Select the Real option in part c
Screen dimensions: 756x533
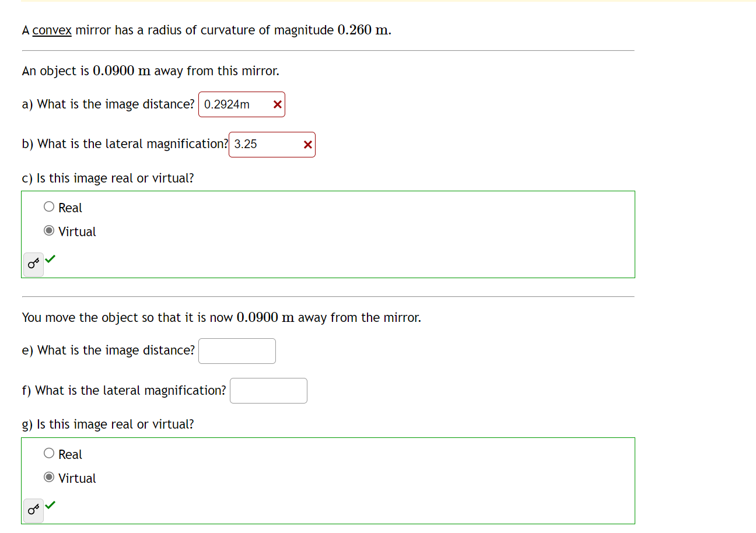49,206
